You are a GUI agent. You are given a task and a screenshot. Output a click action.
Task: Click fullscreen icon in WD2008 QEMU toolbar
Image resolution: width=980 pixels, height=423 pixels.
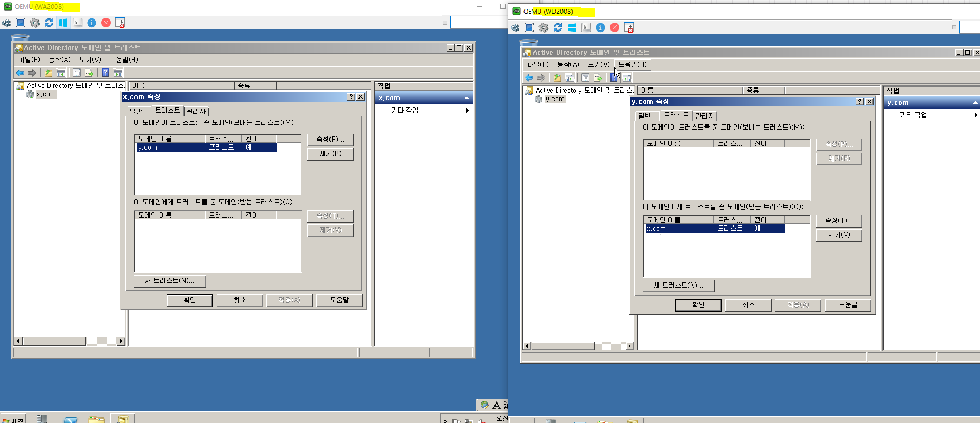529,27
